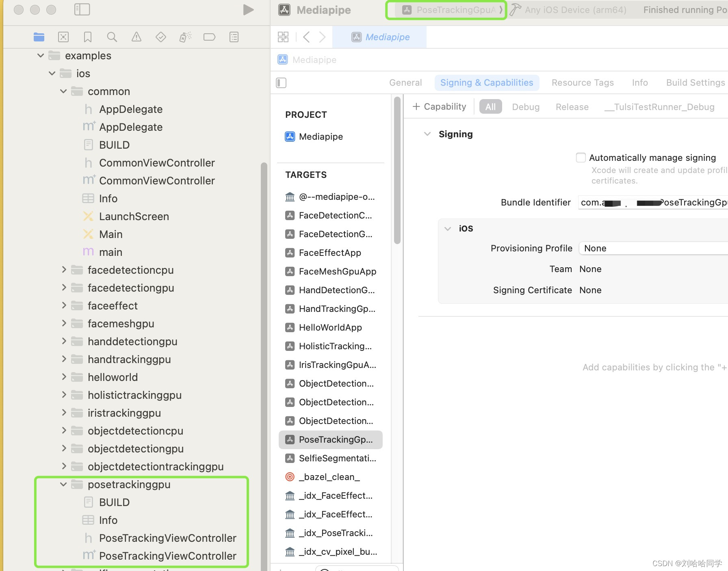Enable Automatically manage signing
Screen dimensions: 728x571
tap(581, 158)
